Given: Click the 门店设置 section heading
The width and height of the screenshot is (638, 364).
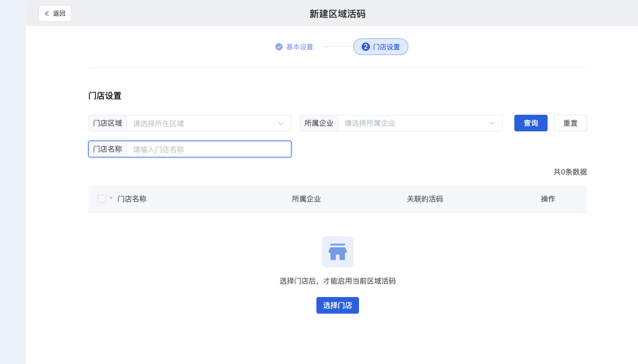Looking at the screenshot, I should [105, 96].
